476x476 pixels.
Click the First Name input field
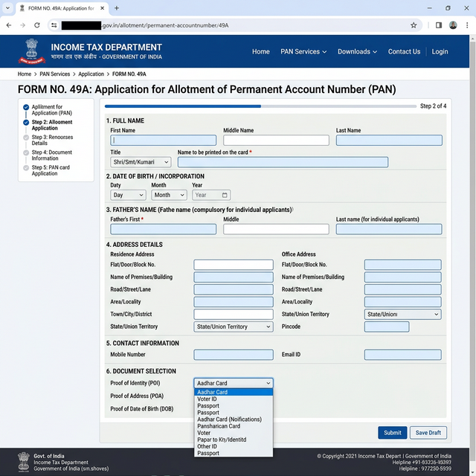pos(164,141)
